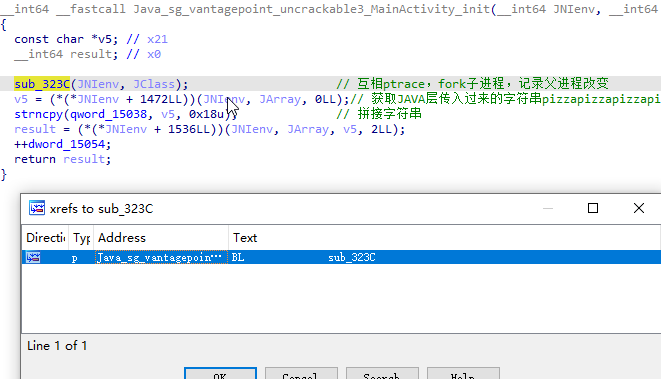Click the xrefs to sub_323C title text
Viewport: 661px width, 379px height.
point(101,209)
